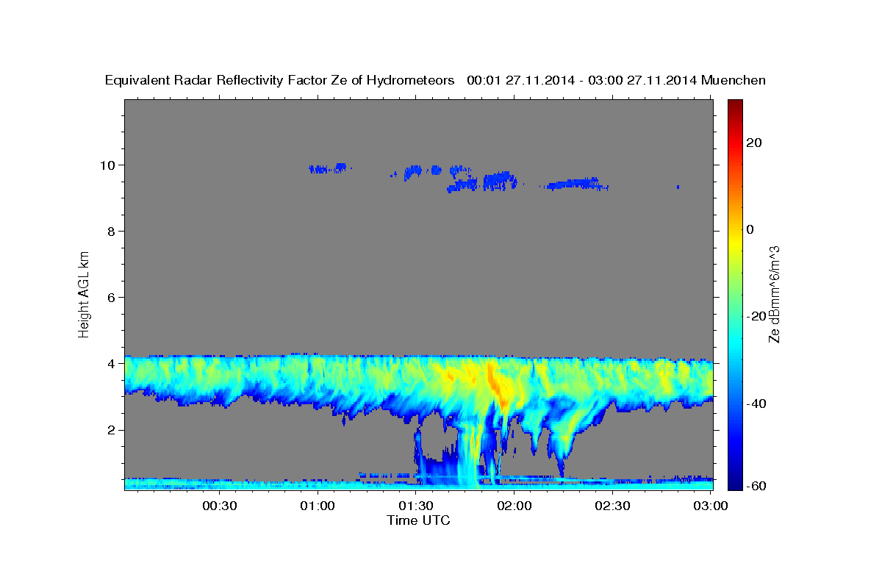Click the 01:30 time tick label
Image resolution: width=882 pixels, height=588 pixels.
click(416, 506)
